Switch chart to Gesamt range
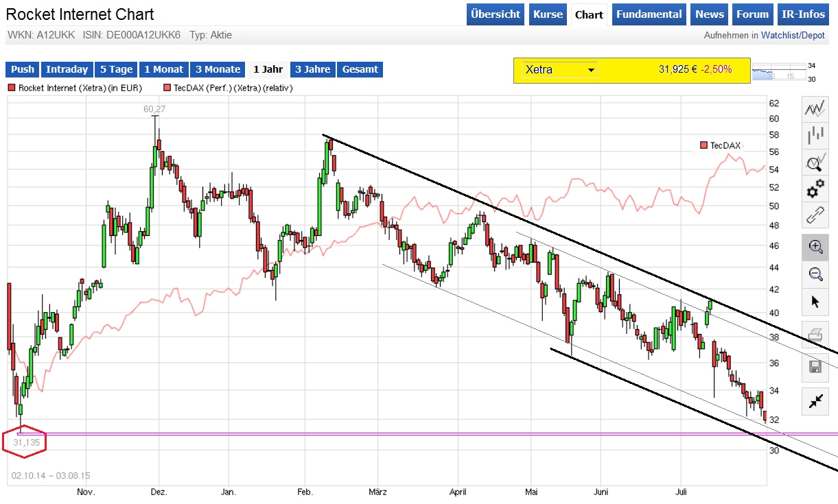The width and height of the screenshot is (838, 504). click(x=360, y=69)
